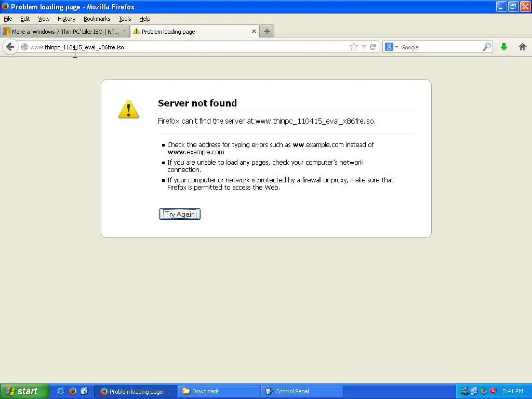Click the Firefox title bar icon
Image resolution: width=532 pixels, height=399 pixels.
click(5, 6)
